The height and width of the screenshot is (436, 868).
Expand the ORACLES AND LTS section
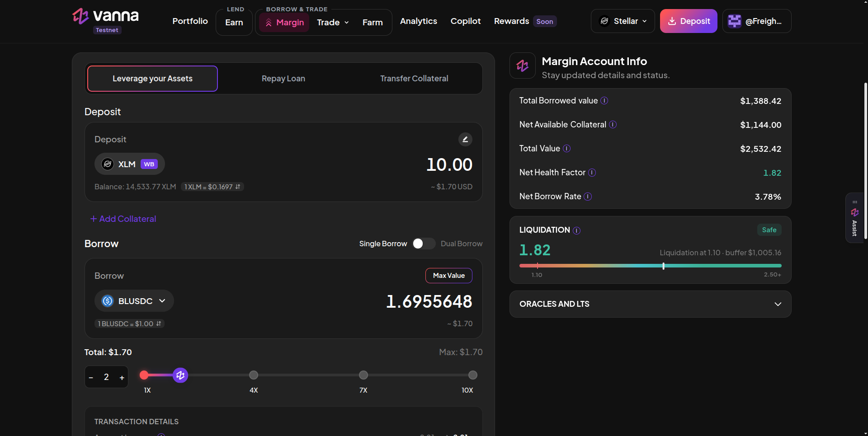(650, 304)
